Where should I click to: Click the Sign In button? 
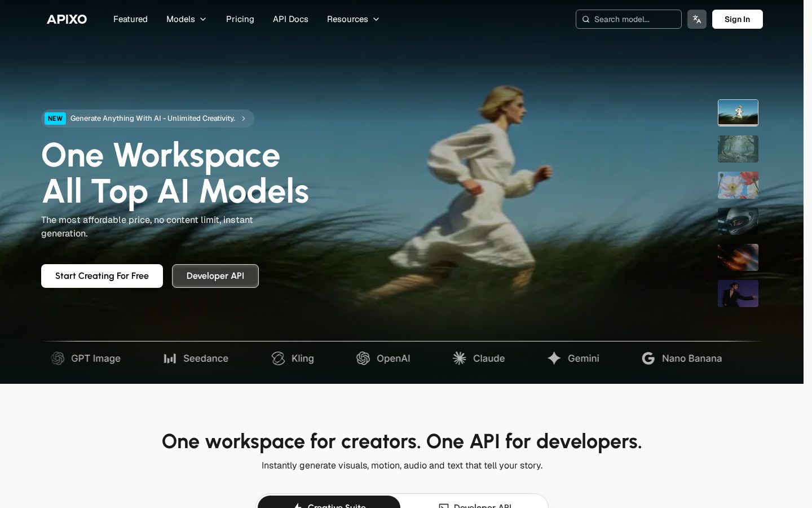click(737, 19)
